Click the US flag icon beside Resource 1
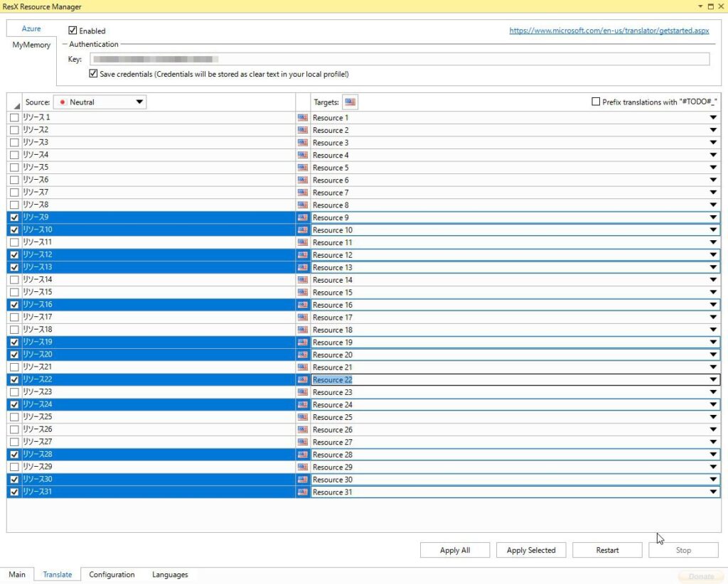728x584 pixels. [x=303, y=117]
